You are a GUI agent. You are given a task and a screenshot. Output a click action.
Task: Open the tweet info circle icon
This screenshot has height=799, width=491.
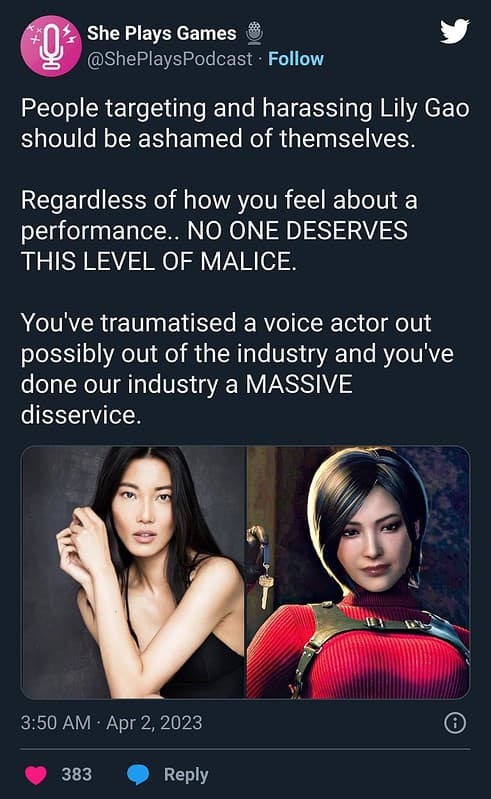coord(455,723)
